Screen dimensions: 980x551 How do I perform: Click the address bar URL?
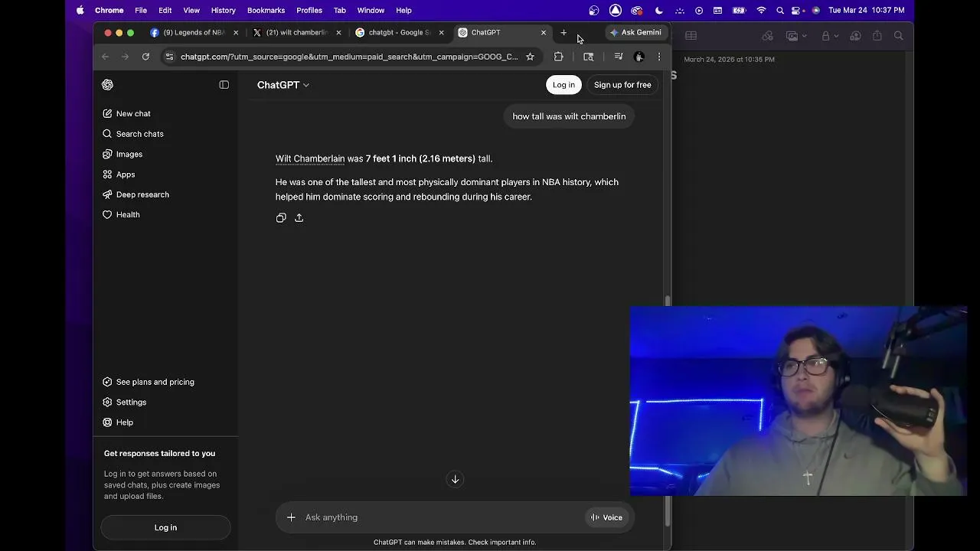pos(349,57)
